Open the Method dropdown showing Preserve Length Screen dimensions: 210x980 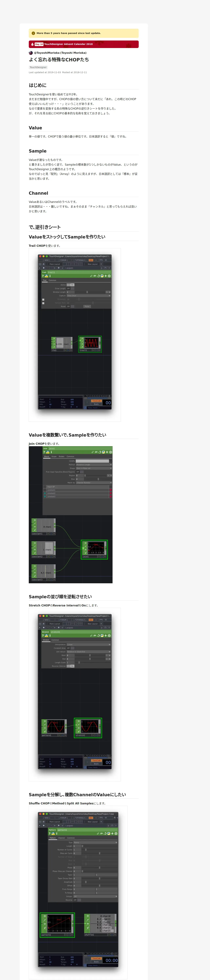tap(94, 465)
